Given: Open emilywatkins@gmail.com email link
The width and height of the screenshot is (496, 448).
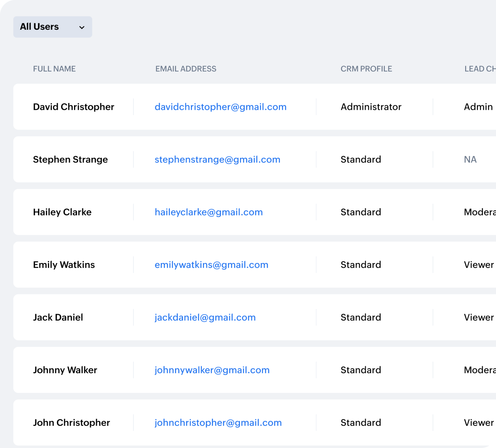Looking at the screenshot, I should pos(211,265).
